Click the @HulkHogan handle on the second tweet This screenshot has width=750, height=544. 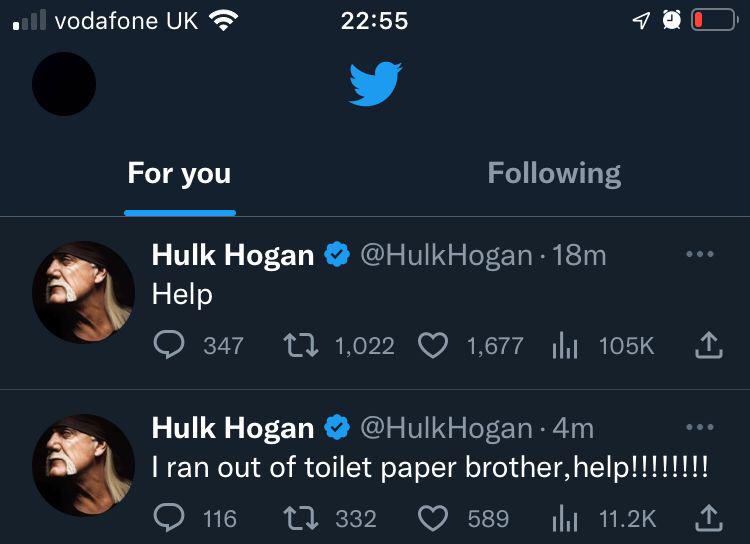[445, 428]
